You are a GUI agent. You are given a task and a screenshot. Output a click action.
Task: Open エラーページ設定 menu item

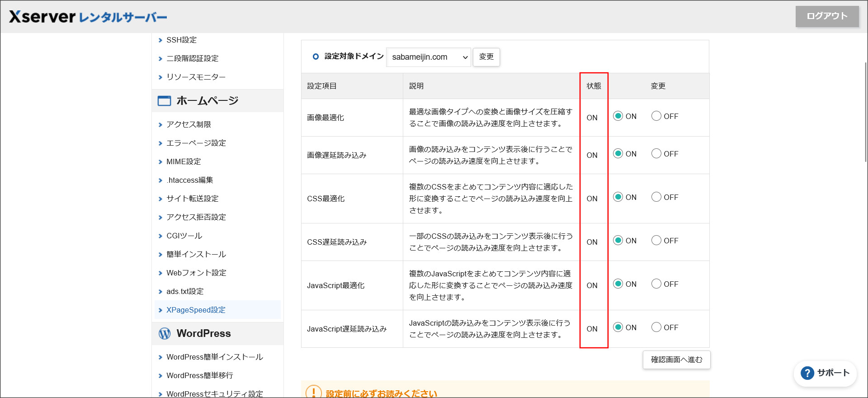pos(196,143)
